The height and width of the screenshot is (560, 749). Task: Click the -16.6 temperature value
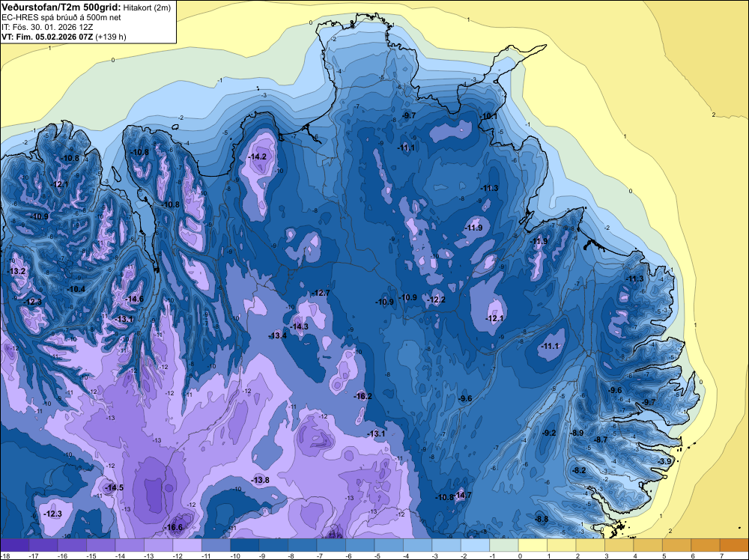point(174,527)
